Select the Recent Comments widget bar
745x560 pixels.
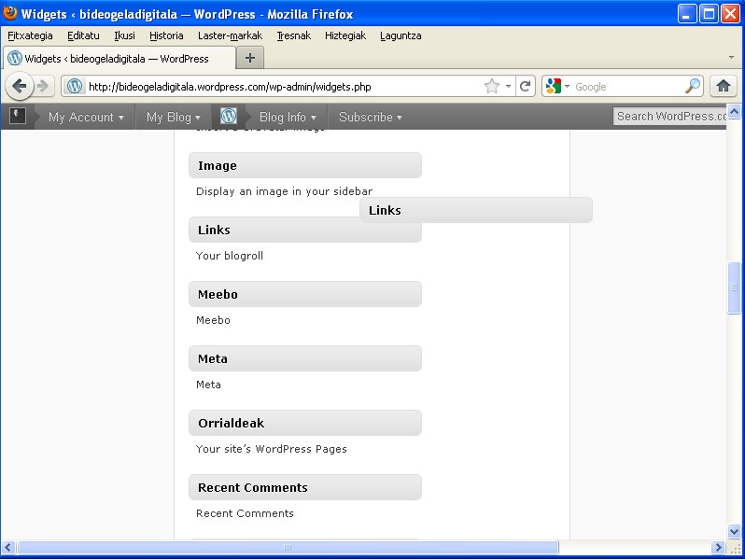[x=305, y=487]
